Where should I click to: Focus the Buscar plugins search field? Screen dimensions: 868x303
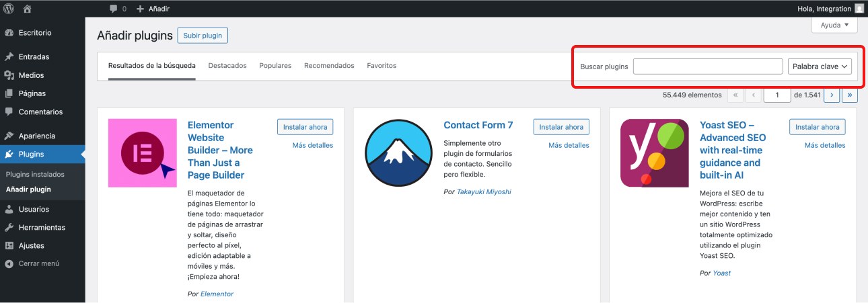click(x=708, y=67)
